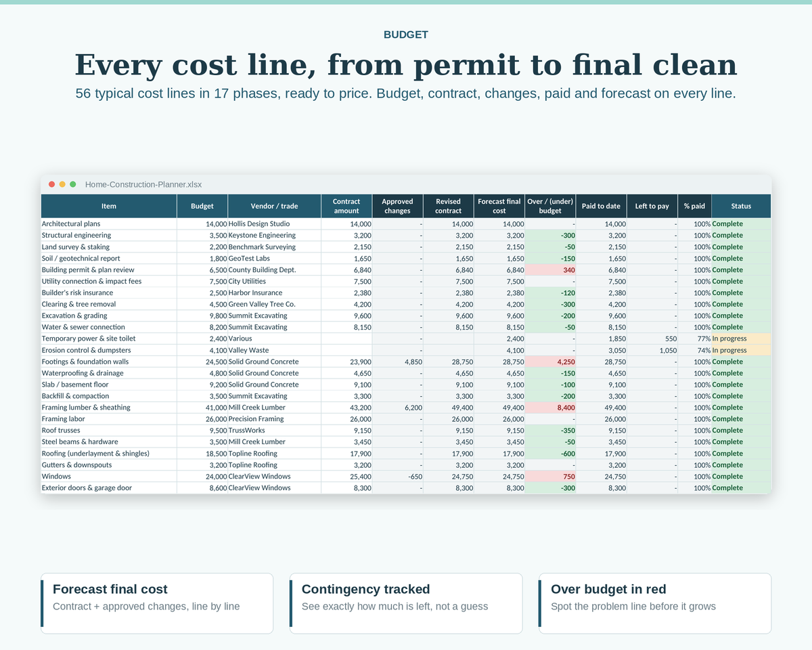812x650 pixels.
Task: Select the Gutters & downspouts cell
Action: click(109, 465)
